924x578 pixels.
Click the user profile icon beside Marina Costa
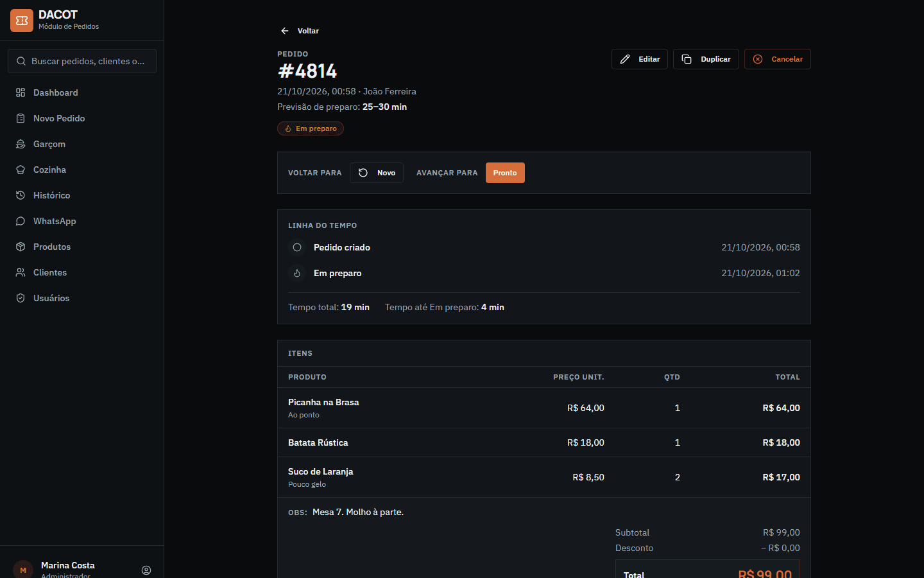click(x=146, y=570)
